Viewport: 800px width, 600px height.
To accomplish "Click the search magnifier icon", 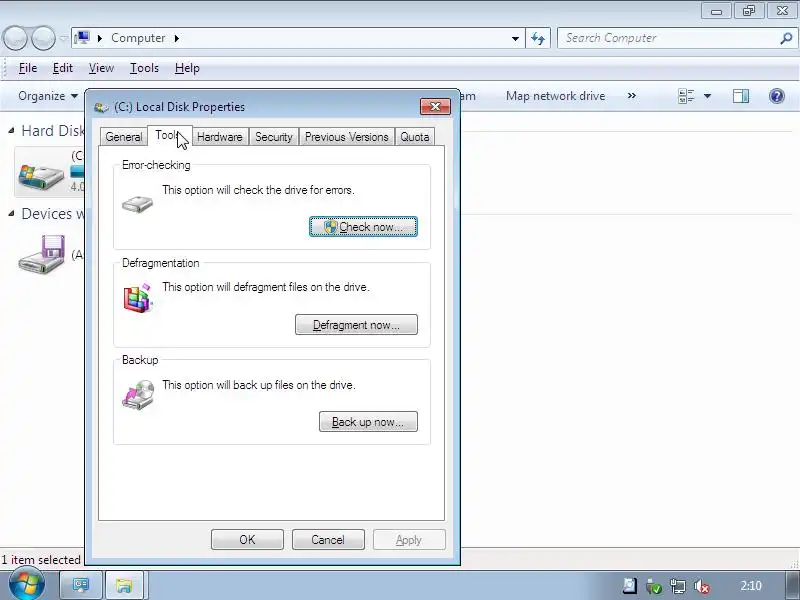I will [786, 38].
